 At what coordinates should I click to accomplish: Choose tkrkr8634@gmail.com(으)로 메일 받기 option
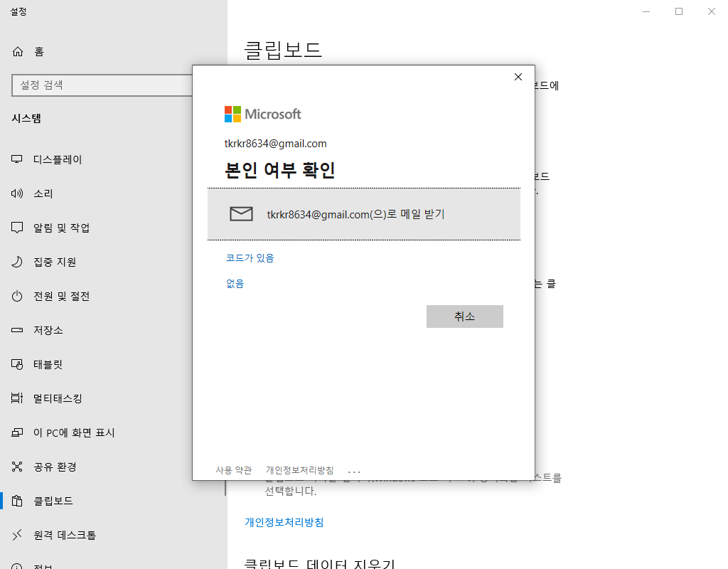point(364,214)
